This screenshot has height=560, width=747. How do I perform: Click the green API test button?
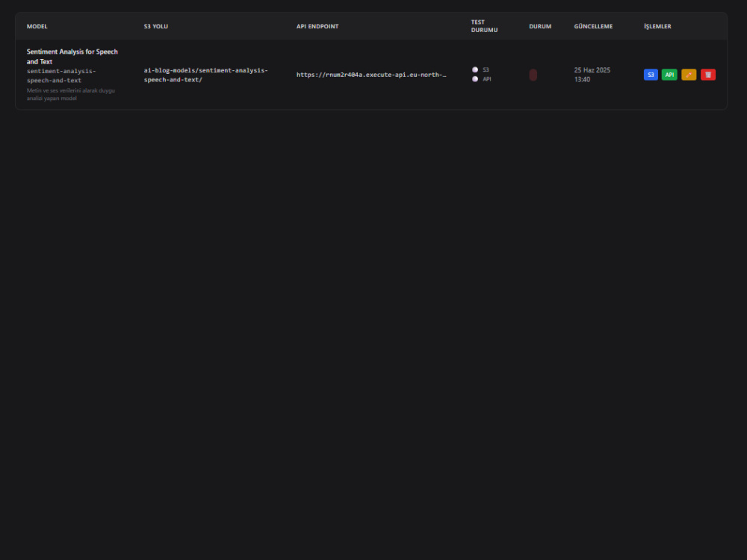click(x=669, y=75)
